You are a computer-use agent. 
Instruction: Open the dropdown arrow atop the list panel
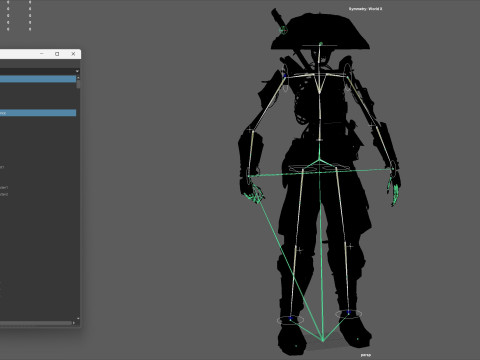77,71
